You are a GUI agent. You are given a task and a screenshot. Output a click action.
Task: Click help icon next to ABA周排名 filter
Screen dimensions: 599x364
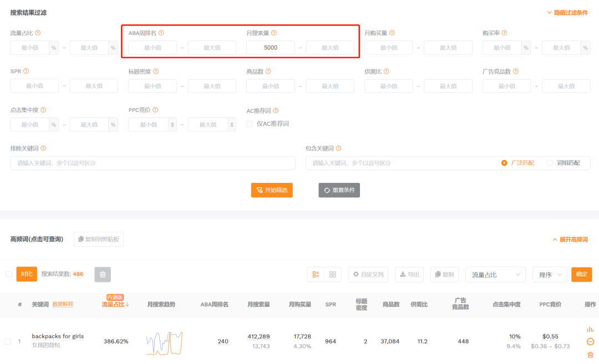pyautogui.click(x=161, y=33)
